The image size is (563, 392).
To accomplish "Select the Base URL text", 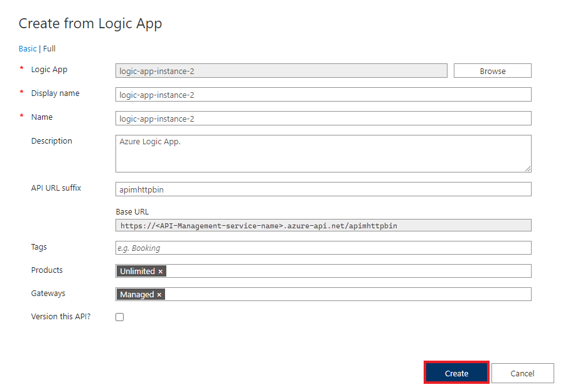I will [323, 225].
